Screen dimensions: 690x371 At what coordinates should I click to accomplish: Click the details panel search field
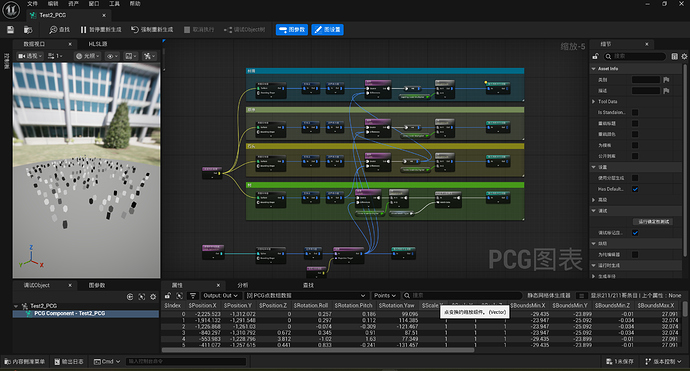pos(634,56)
